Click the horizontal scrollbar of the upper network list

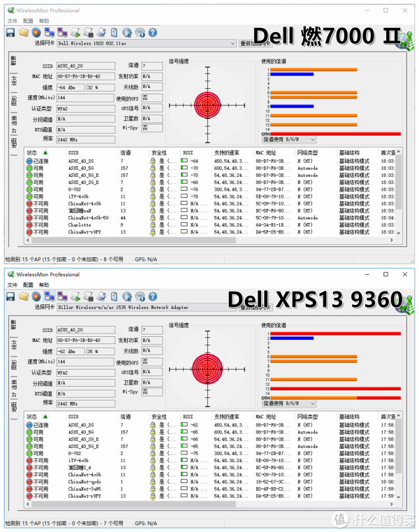pyautogui.click(x=209, y=240)
